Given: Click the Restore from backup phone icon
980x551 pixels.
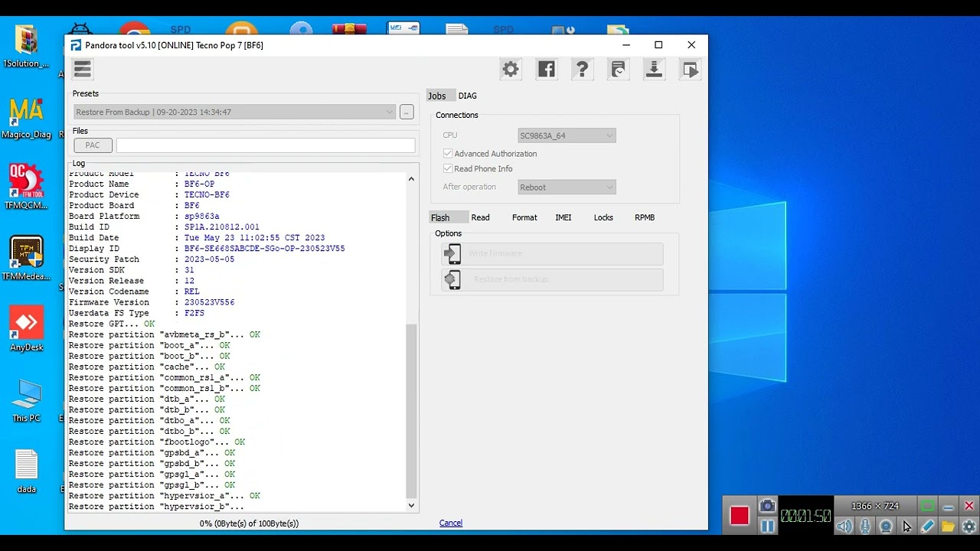Looking at the screenshot, I should point(452,279).
